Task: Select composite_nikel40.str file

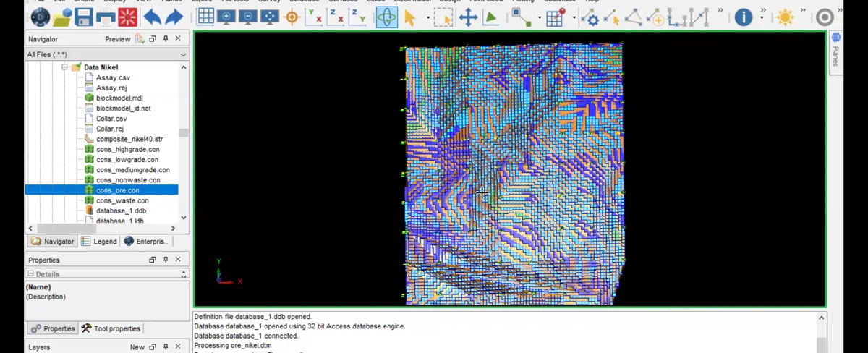Action: 129,139
